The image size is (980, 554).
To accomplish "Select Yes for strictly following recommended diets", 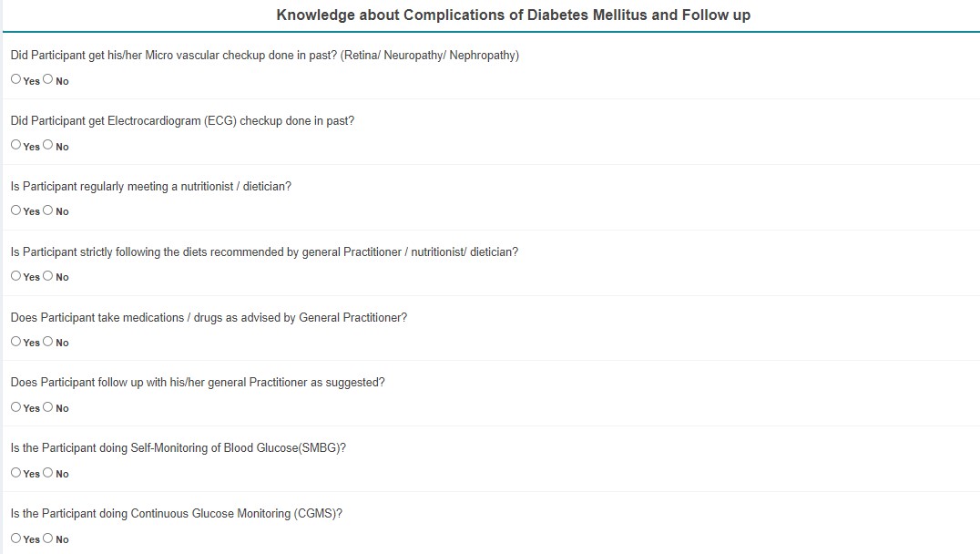I will pyautogui.click(x=15, y=276).
